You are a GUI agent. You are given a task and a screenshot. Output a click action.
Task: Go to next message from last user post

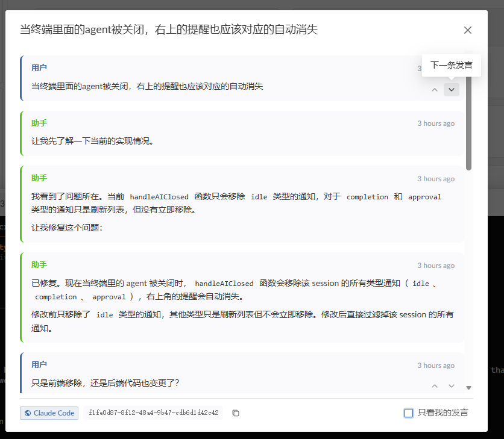tap(452, 386)
